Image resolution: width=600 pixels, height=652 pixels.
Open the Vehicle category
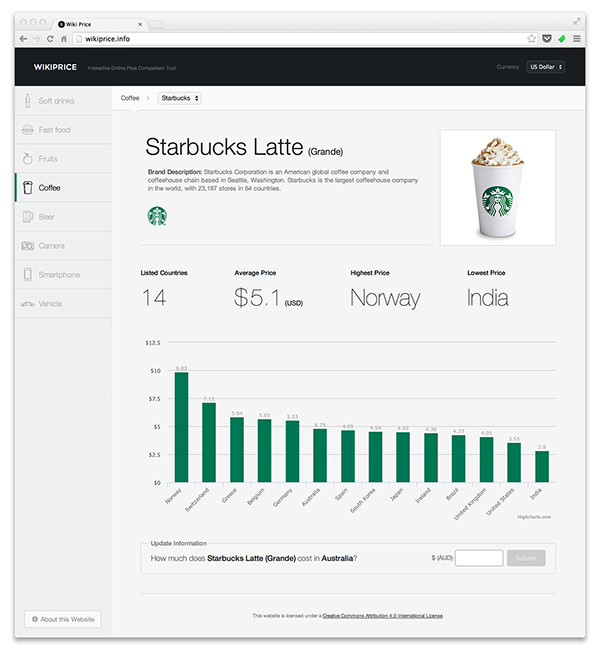pyautogui.click(x=63, y=304)
